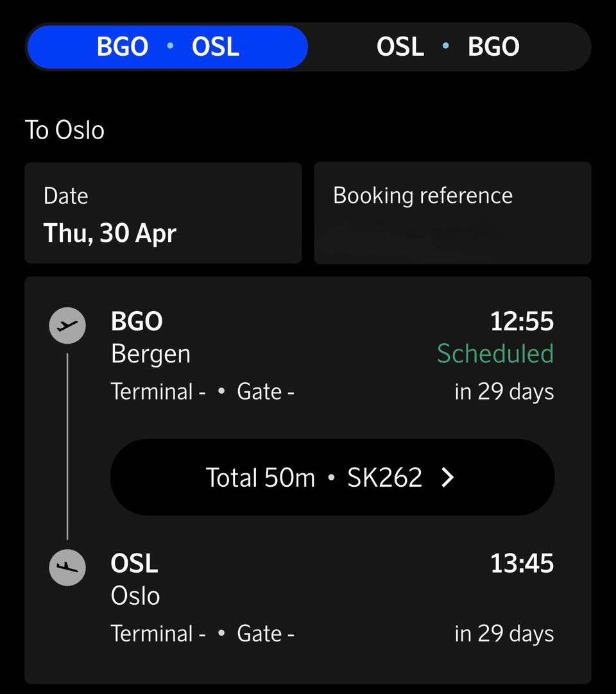The height and width of the screenshot is (694, 616).
Task: Select the BGO airport code heading
Action: pos(137,321)
